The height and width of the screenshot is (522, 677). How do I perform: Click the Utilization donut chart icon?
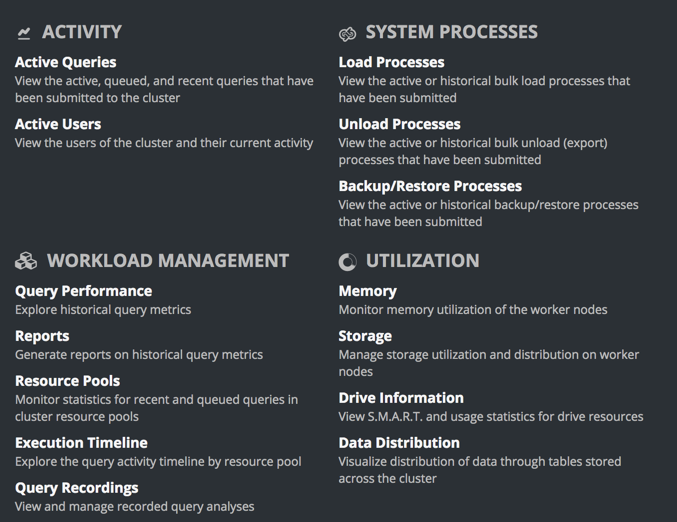coord(347,262)
